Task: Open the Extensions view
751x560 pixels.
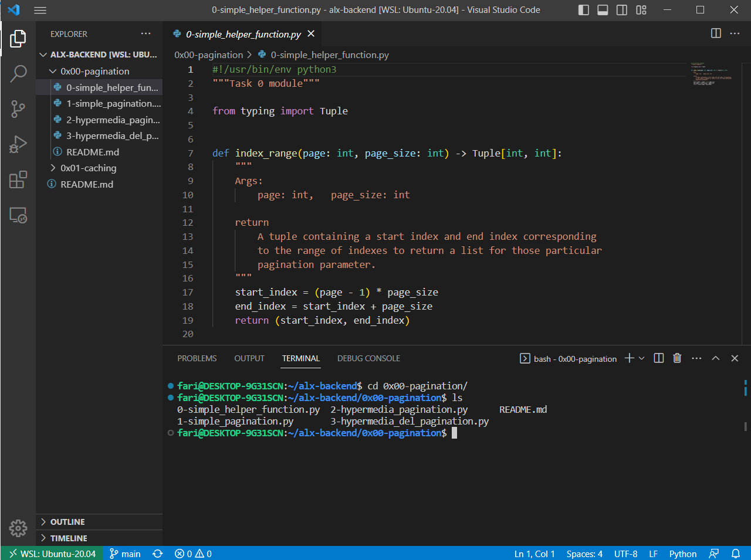Action: [18, 179]
